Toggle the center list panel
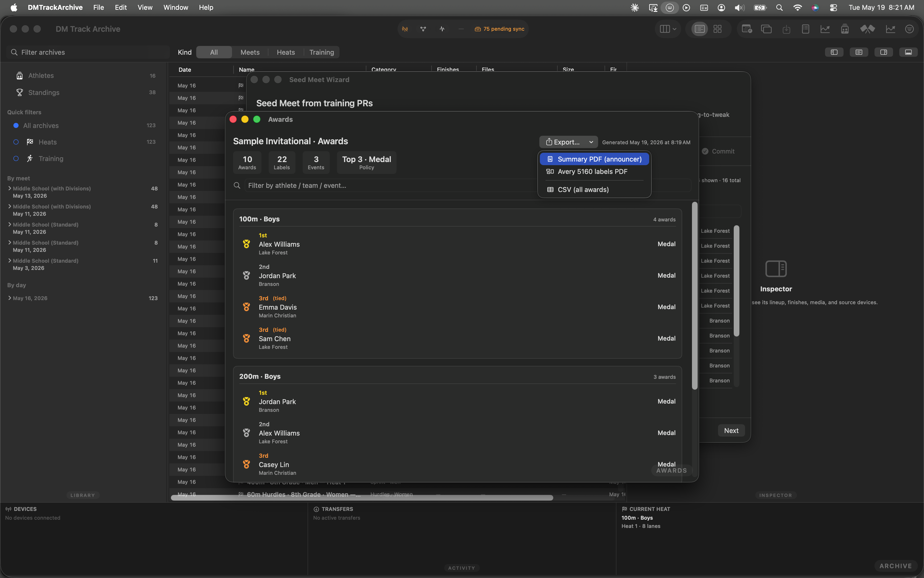 click(x=859, y=52)
